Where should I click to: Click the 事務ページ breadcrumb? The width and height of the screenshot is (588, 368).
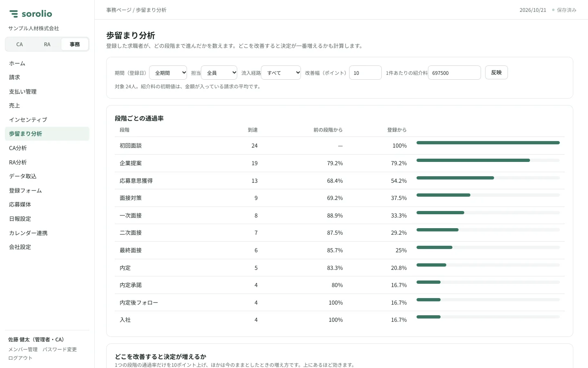[119, 10]
